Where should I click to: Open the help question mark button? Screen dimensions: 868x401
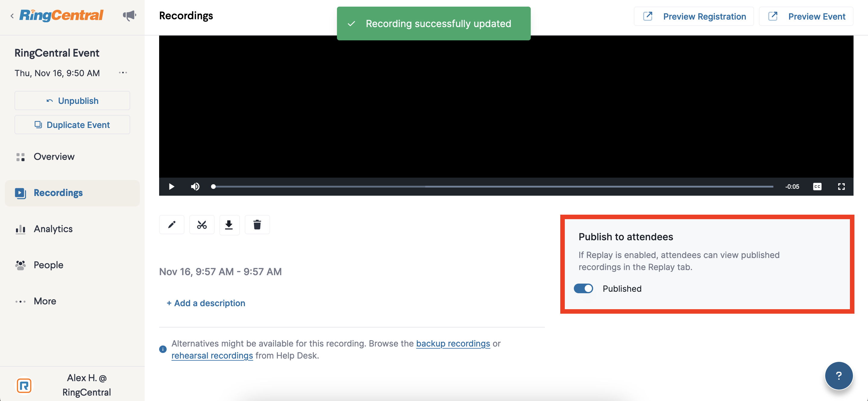839,376
